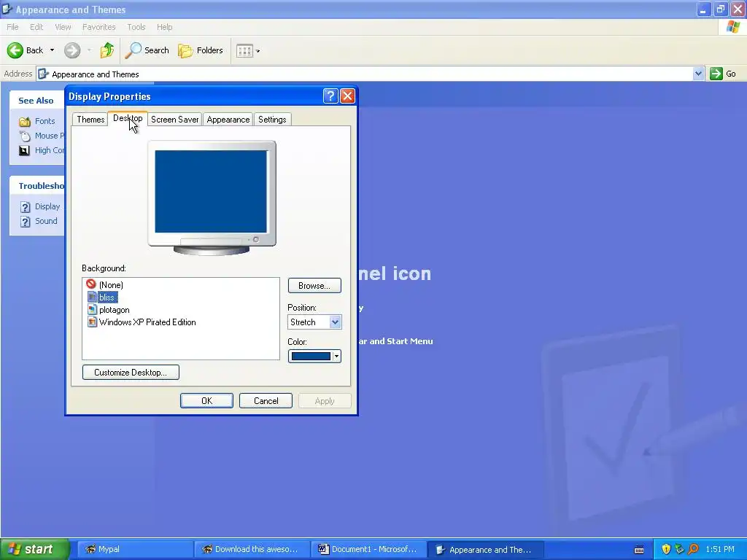This screenshot has height=560, width=747.
Task: Click the Views icon in the toolbar
Action: point(244,50)
